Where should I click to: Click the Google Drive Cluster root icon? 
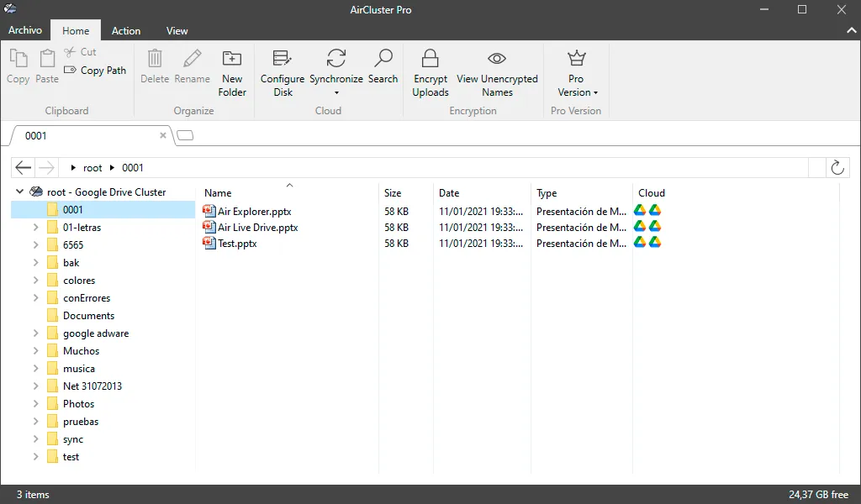click(x=36, y=192)
